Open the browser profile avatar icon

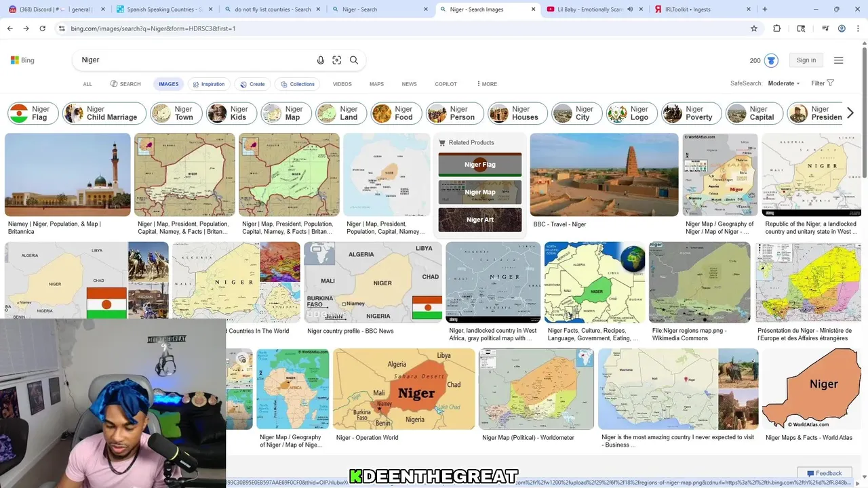(842, 28)
